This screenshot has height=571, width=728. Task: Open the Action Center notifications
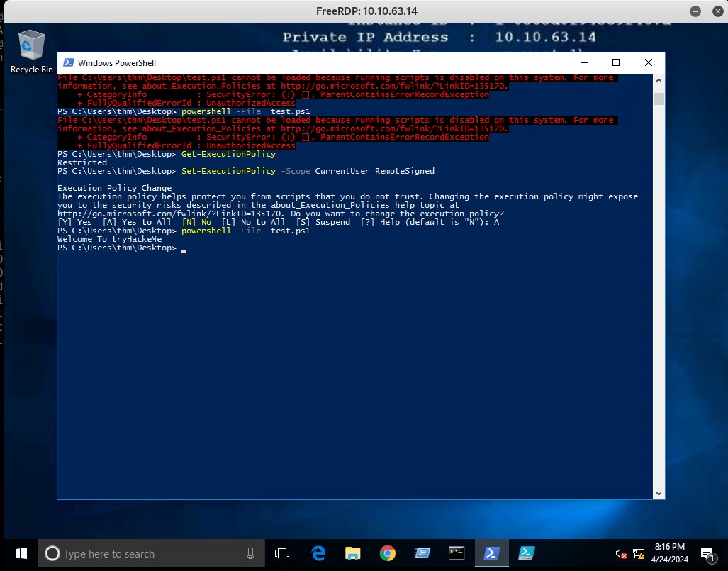707,553
